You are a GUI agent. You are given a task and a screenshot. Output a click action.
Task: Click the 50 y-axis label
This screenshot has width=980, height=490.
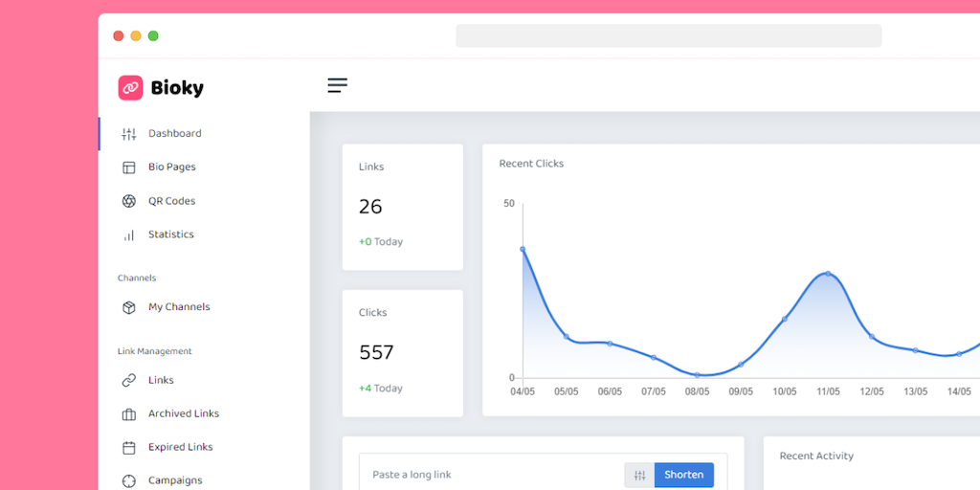[x=509, y=204]
